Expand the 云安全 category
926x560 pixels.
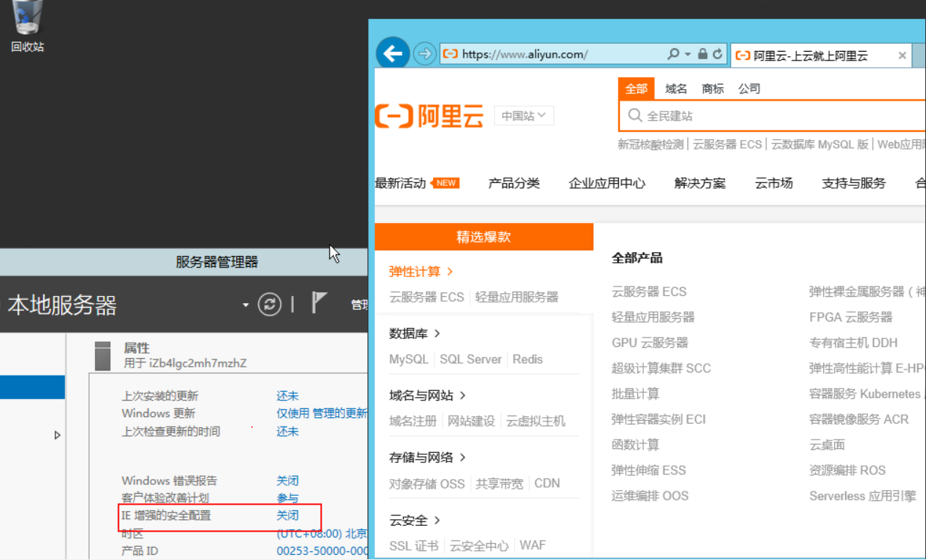coord(415,520)
